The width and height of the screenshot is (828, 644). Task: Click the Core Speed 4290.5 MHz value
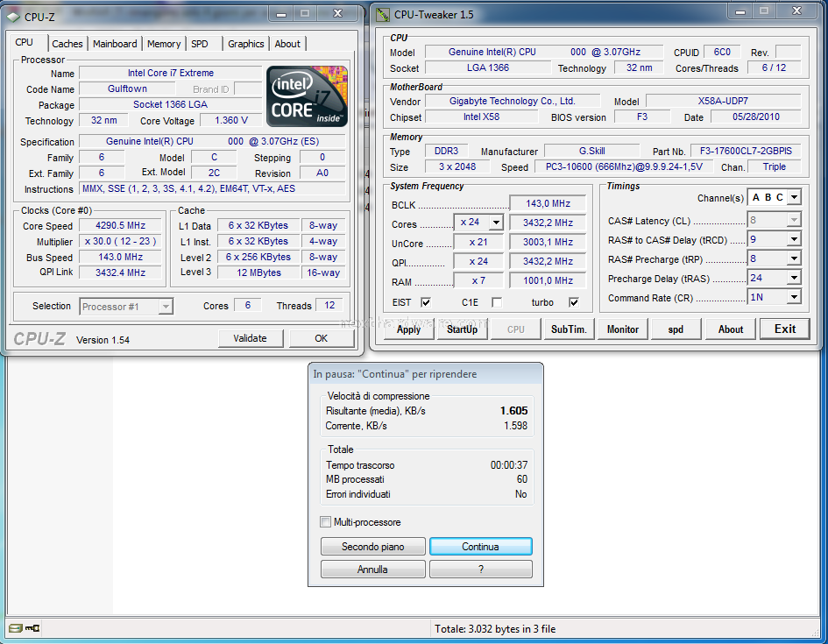120,225
